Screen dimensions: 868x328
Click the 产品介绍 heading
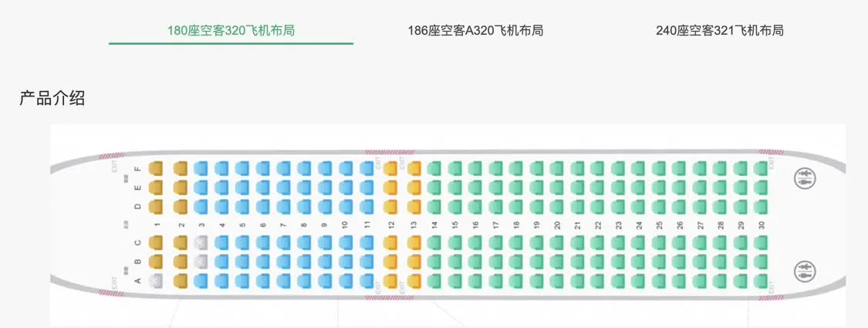(52, 99)
